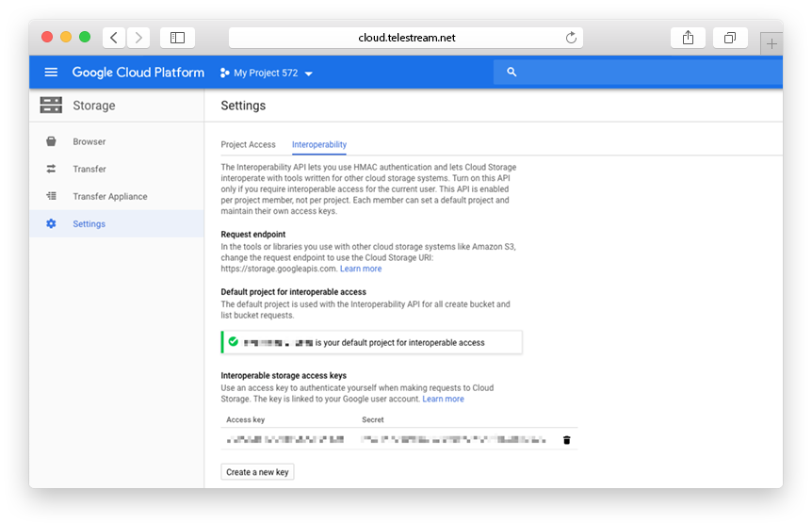Open the hamburger navigation menu
The image size is (812, 523).
click(x=51, y=72)
